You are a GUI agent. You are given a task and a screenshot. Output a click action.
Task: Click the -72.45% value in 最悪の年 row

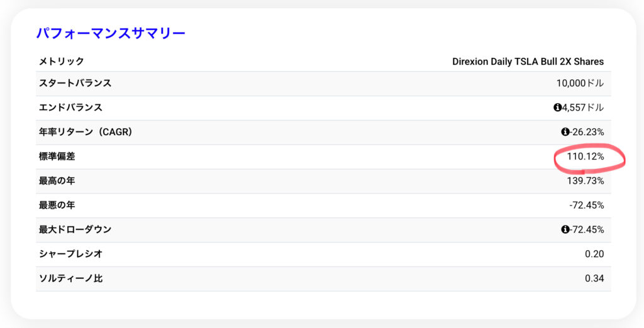(587, 205)
